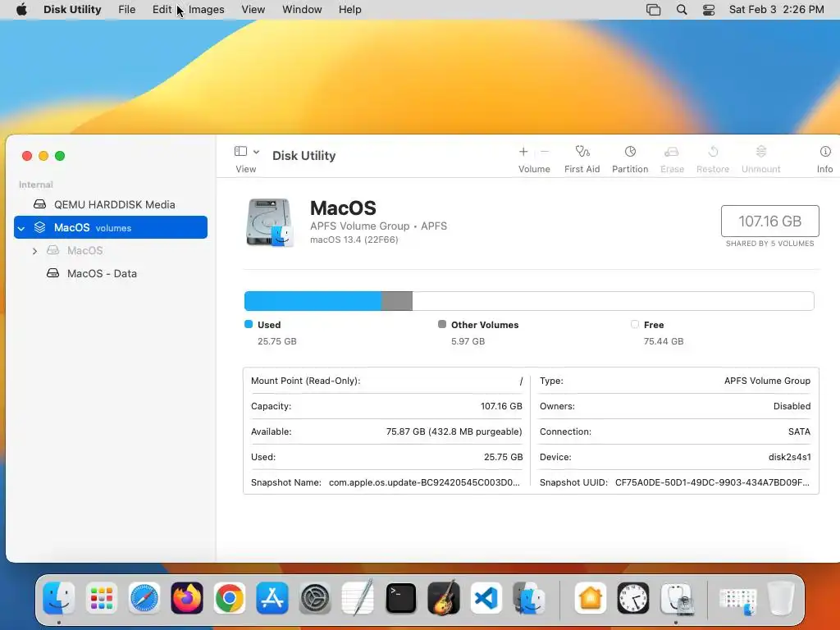Open Control Center in menu bar
The width and height of the screenshot is (840, 630).
(x=709, y=10)
